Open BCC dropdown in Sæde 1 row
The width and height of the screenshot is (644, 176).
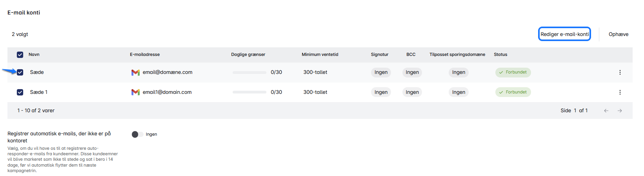(412, 92)
